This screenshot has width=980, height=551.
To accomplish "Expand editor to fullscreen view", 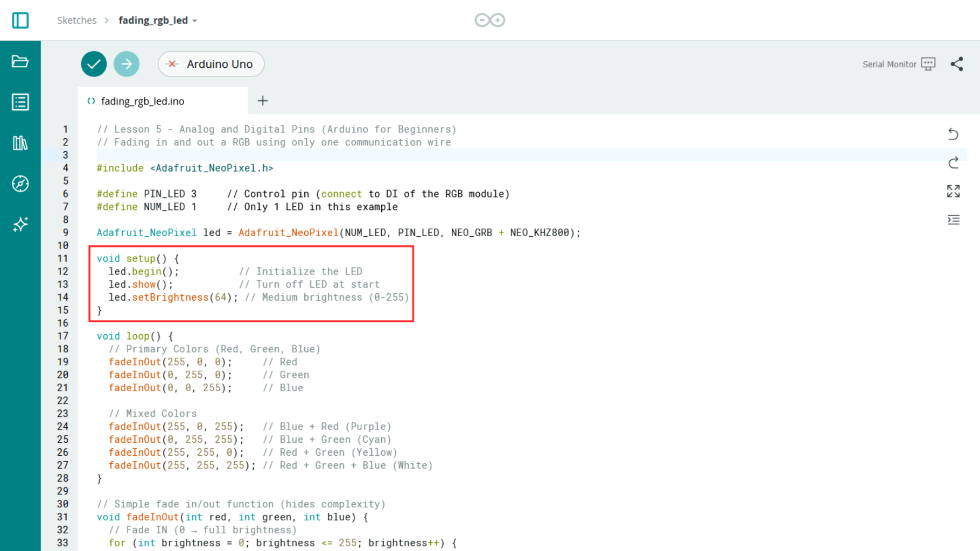I will point(953,191).
